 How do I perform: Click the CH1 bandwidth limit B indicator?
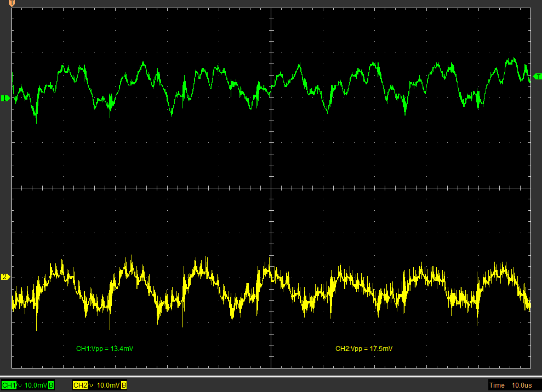(51, 385)
